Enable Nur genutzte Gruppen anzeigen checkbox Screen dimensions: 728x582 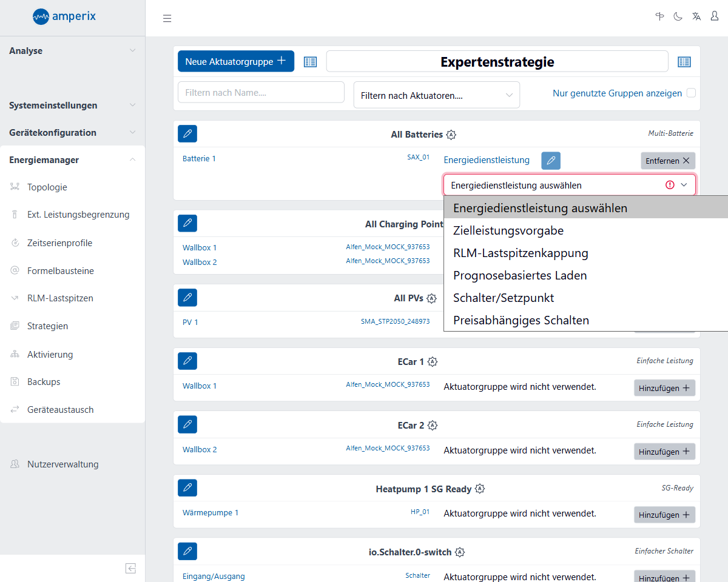pyautogui.click(x=691, y=93)
